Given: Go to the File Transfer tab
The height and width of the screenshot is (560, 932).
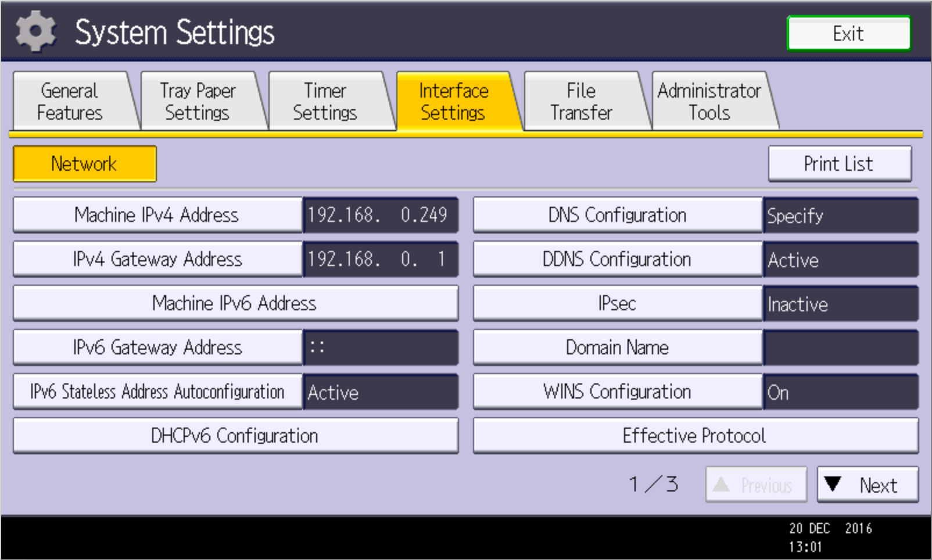Looking at the screenshot, I should [581, 102].
